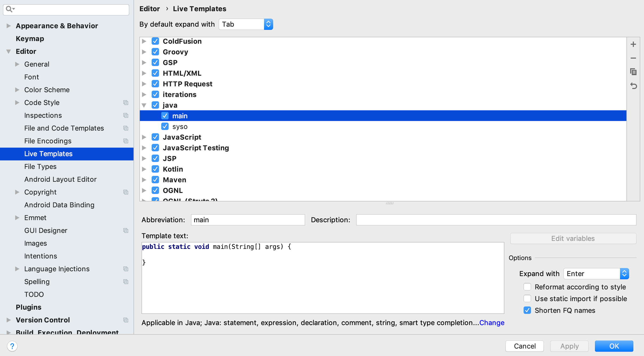Screen dimensions: 644x356
Task: Click the plus icon to add template
Action: point(633,44)
